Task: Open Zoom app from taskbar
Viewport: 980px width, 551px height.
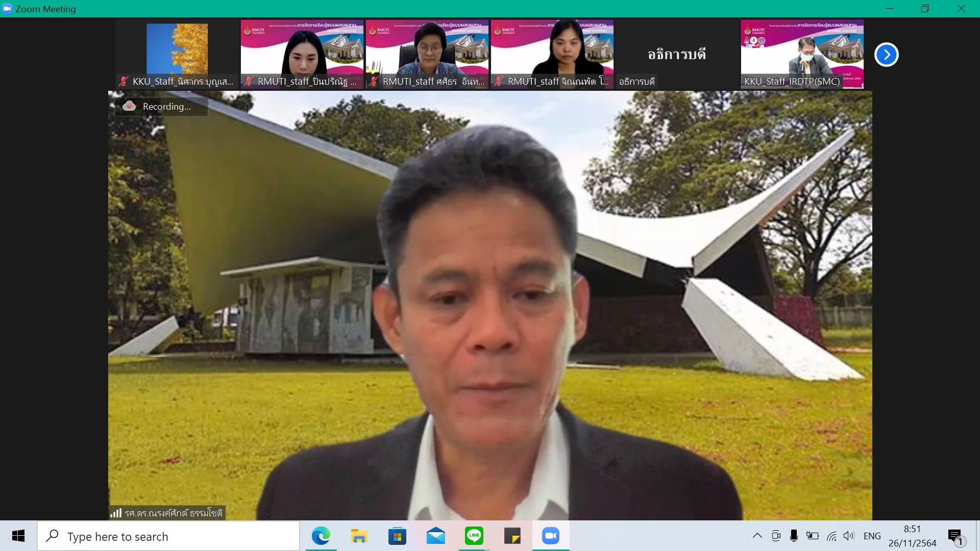Action: click(550, 536)
